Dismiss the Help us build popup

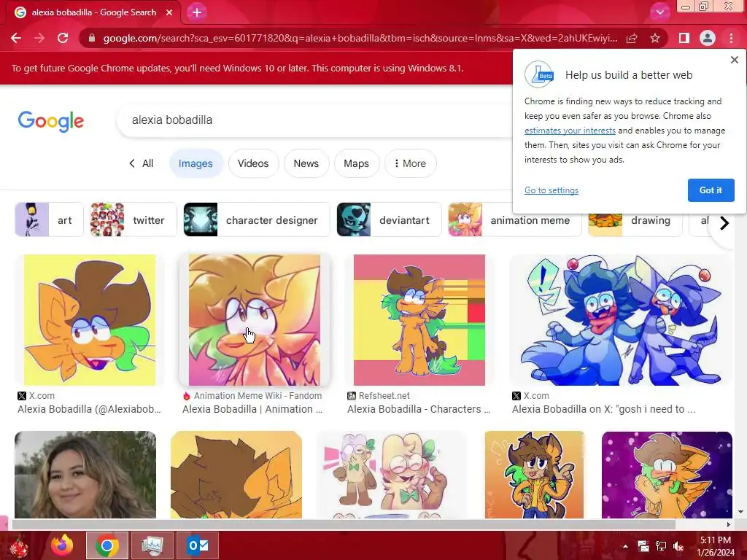734,60
